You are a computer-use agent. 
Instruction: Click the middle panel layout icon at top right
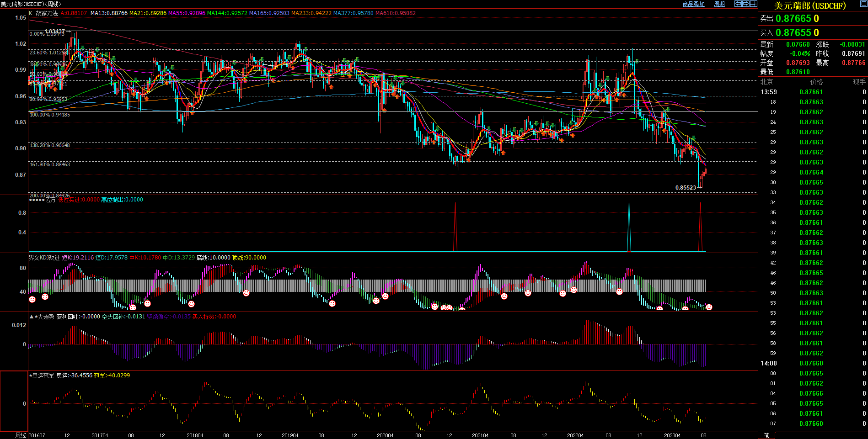[746, 4]
